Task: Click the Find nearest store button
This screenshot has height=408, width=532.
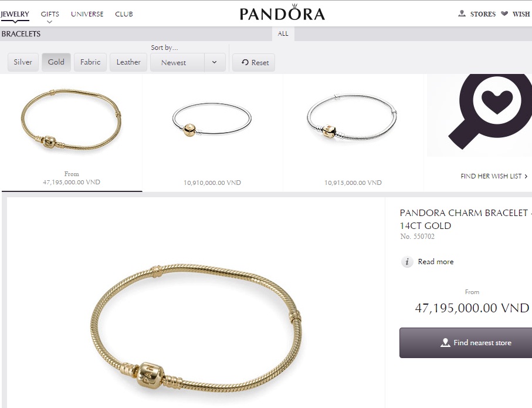Action: [x=466, y=342]
